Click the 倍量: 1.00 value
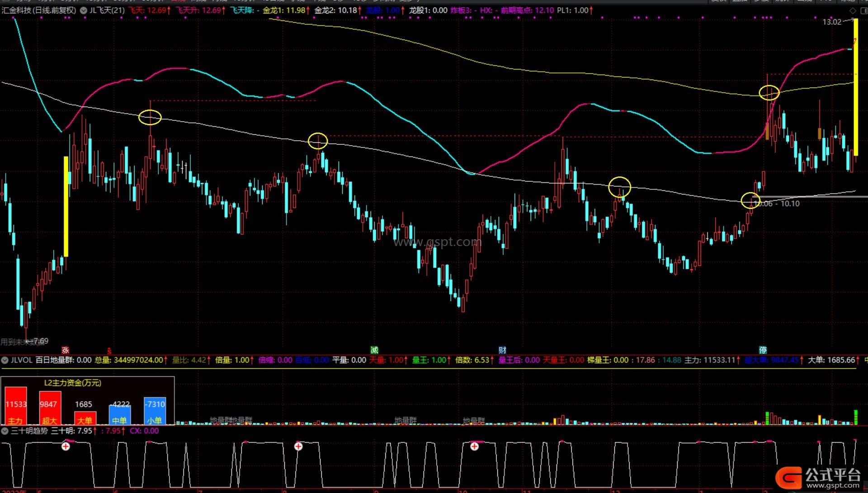 234,360
